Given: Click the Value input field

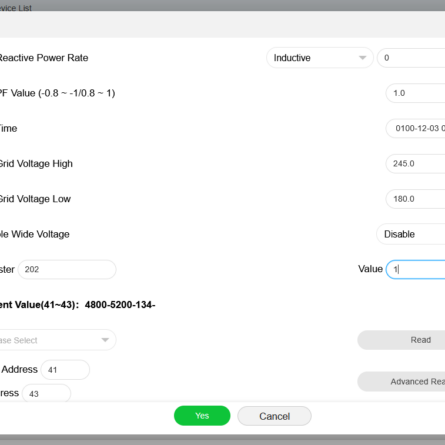Looking at the screenshot, I should tap(415, 269).
